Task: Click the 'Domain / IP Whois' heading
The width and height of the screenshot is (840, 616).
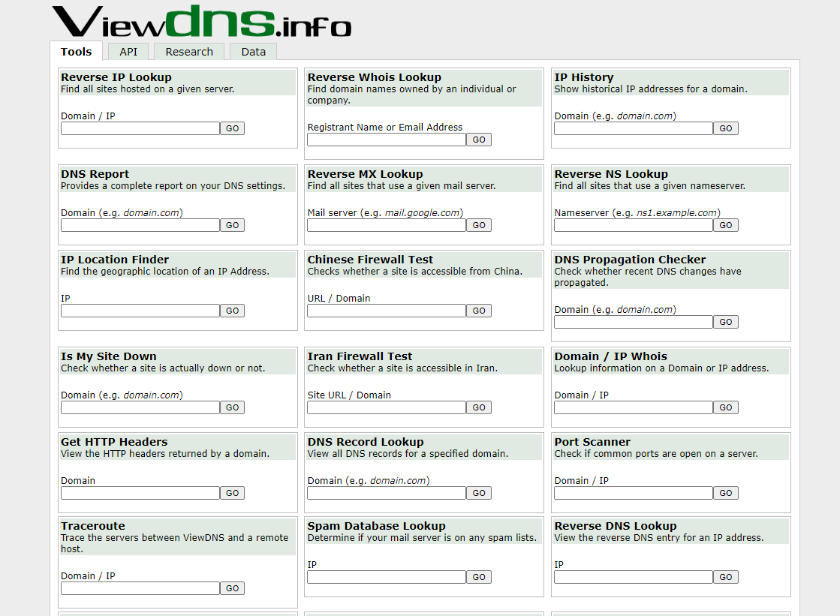Action: (611, 356)
